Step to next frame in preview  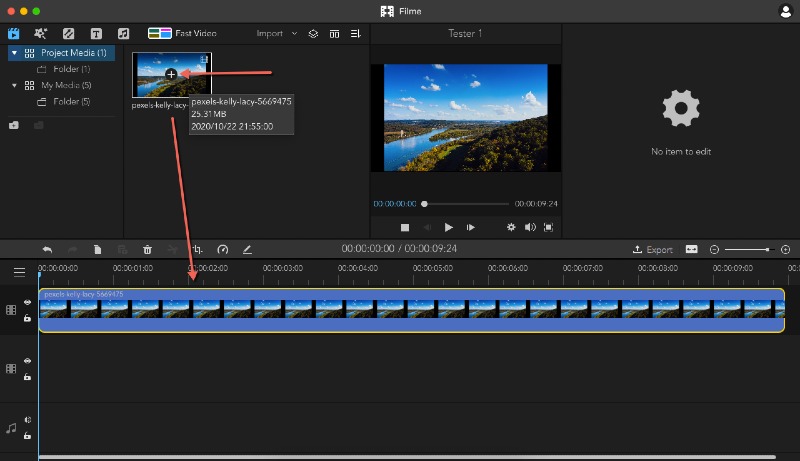click(x=470, y=227)
